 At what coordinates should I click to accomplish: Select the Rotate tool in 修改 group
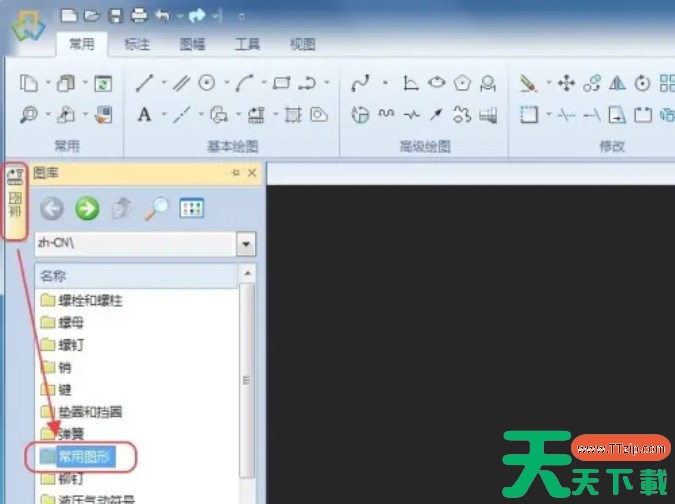(642, 83)
